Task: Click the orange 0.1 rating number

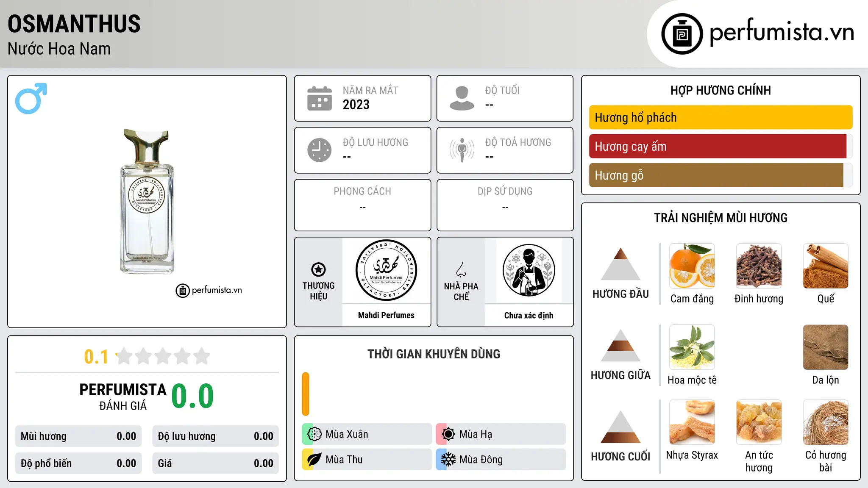Action: [96, 357]
